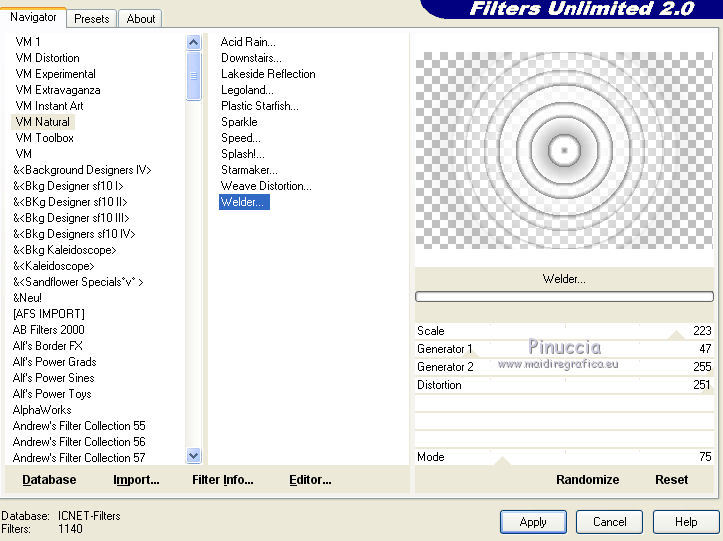Open Filter Info...

tap(223, 480)
